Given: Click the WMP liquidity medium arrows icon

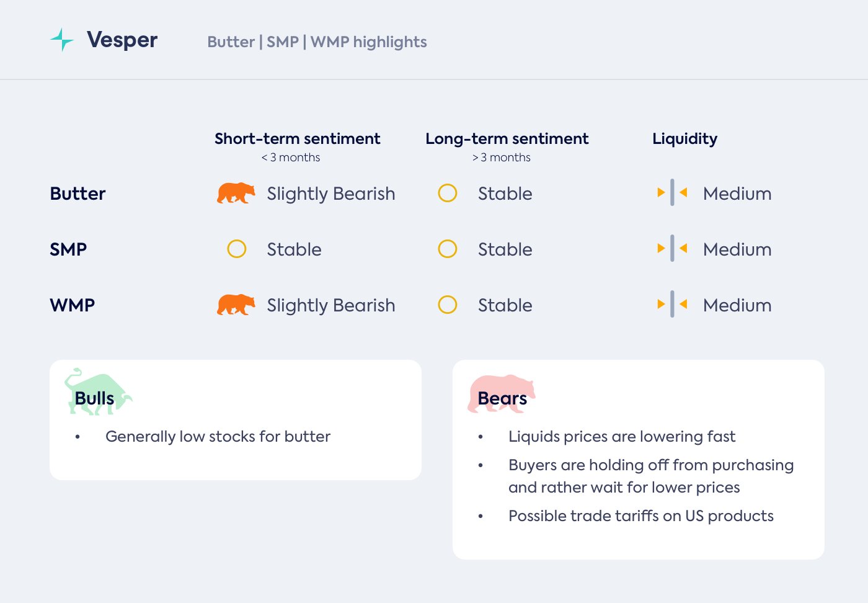Looking at the screenshot, I should 672,305.
